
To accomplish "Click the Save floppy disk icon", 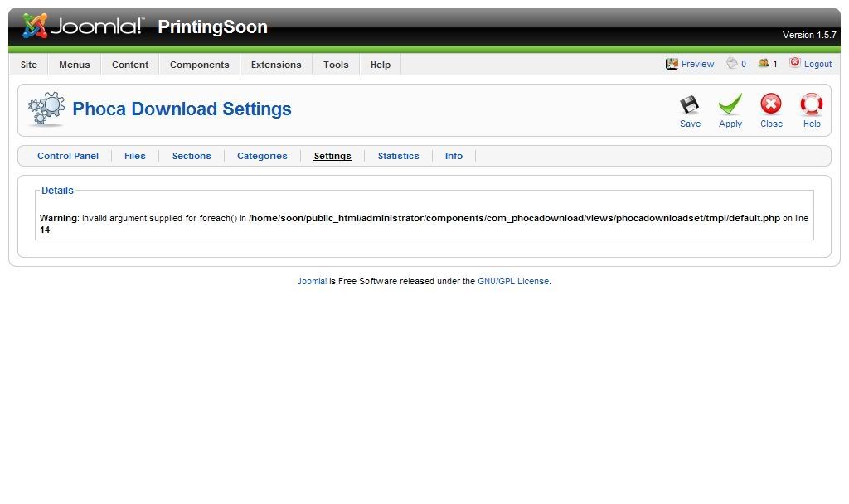I will pos(689,104).
